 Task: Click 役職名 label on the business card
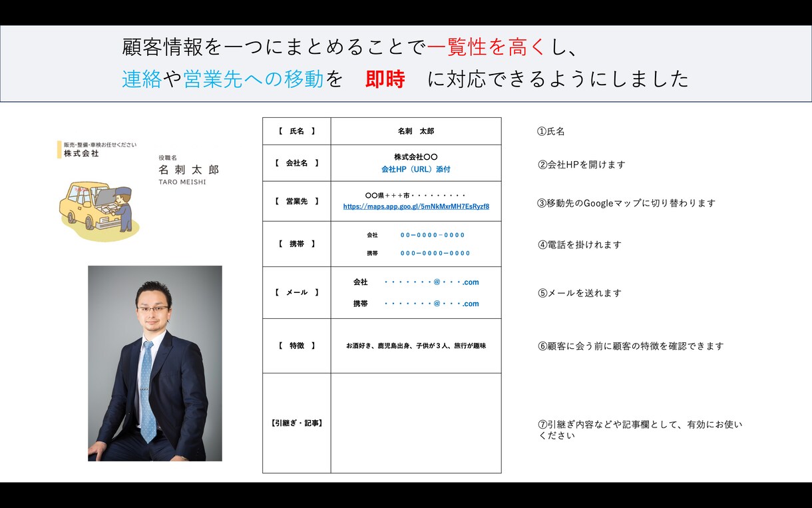[x=168, y=158]
